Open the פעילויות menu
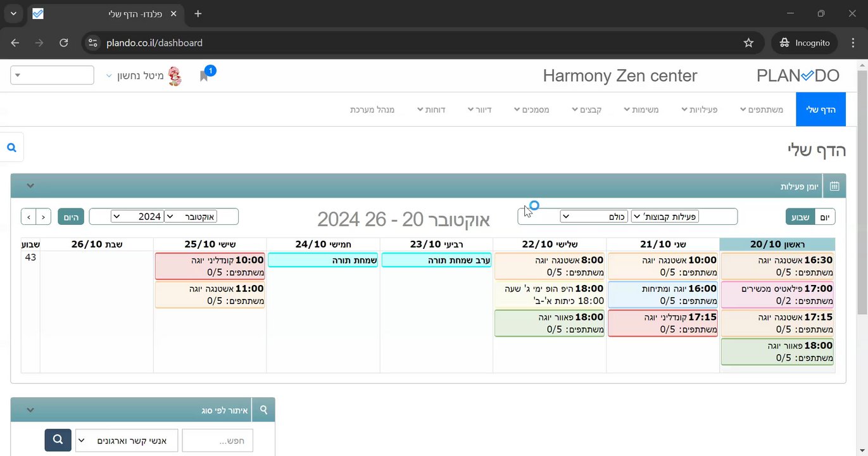 tap(699, 110)
